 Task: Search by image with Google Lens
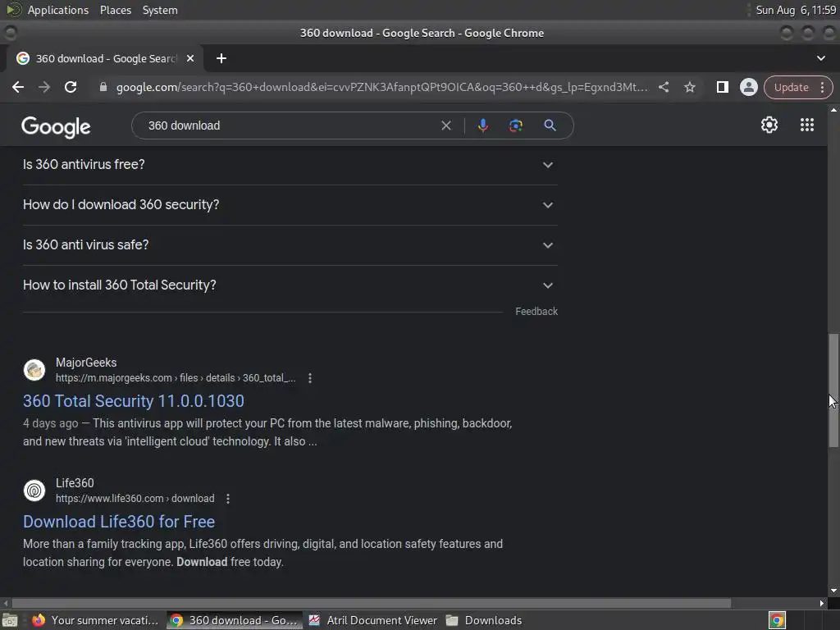515,126
